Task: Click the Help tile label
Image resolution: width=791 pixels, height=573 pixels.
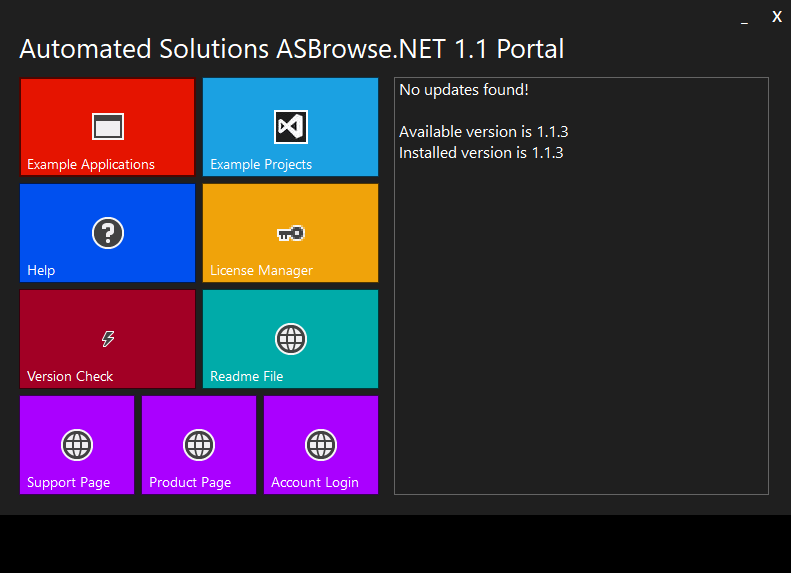Action: pos(41,270)
